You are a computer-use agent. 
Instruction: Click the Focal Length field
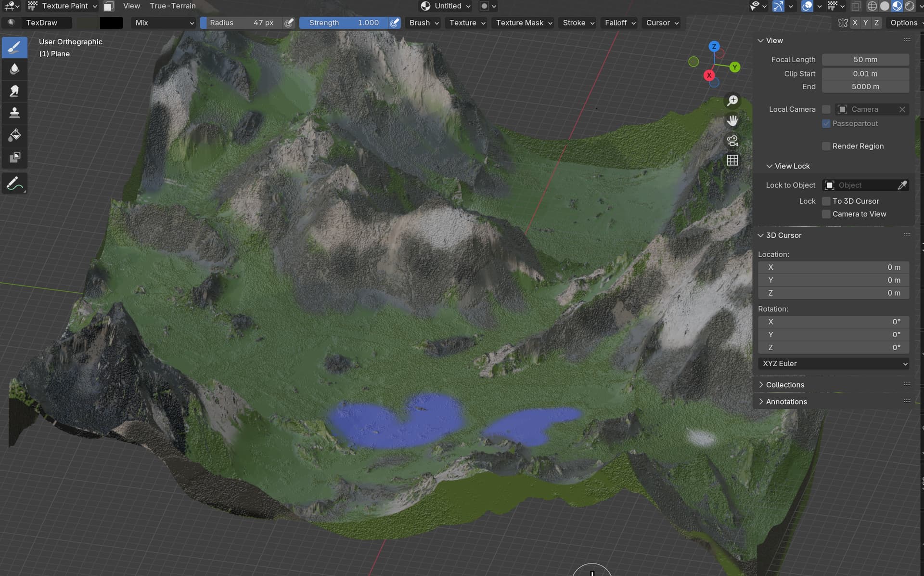click(865, 59)
